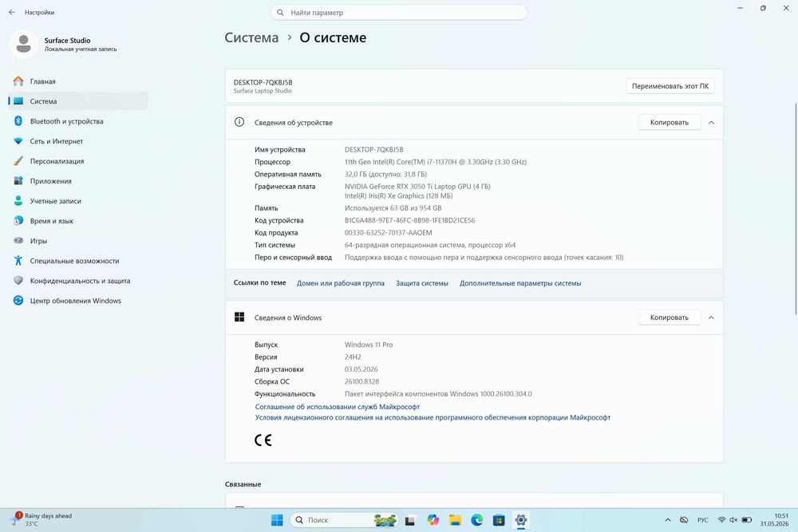Select Система in the sidebar
This screenshot has width=798, height=532.
(x=78, y=101)
